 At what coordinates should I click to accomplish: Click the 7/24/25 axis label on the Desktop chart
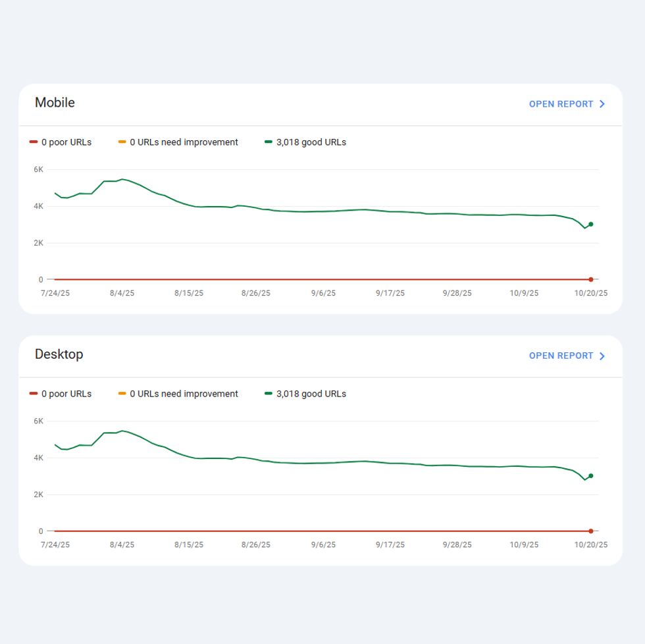pyautogui.click(x=55, y=544)
